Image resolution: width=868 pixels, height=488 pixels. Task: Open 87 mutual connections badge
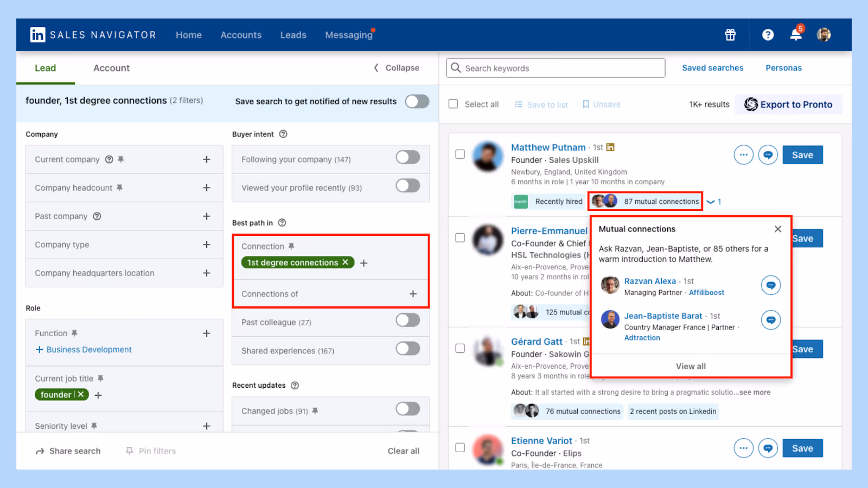pos(646,201)
